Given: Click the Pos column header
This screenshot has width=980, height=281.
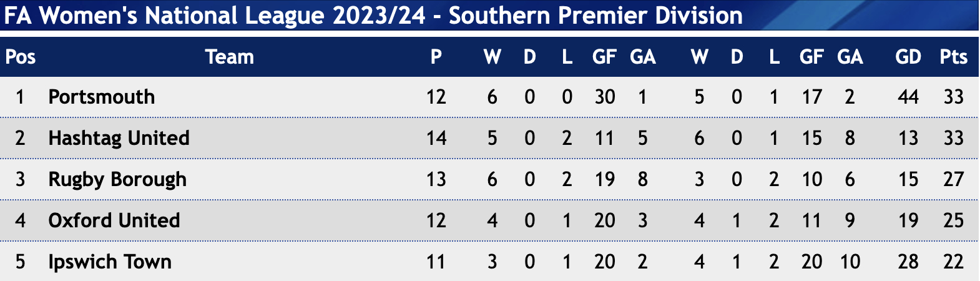Looking at the screenshot, I should tap(21, 57).
